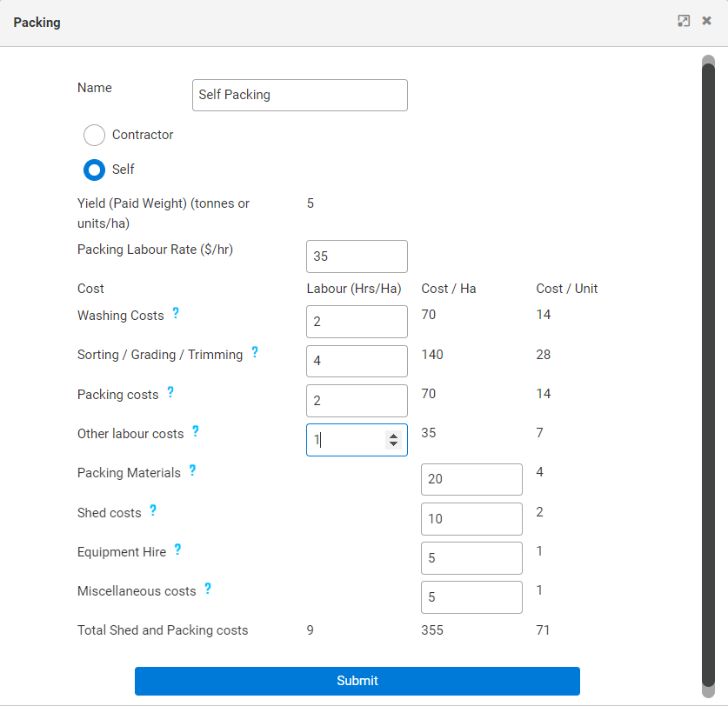Click the Name text field
The width and height of the screenshot is (728, 706).
click(299, 95)
